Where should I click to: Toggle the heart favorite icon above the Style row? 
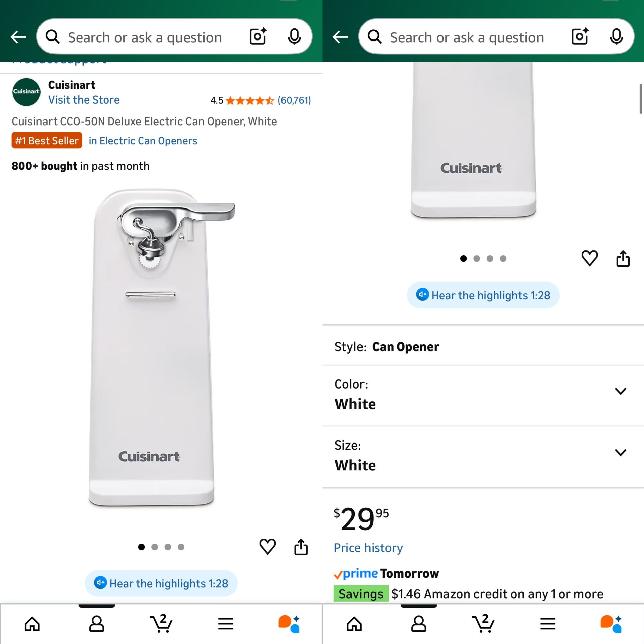click(589, 259)
